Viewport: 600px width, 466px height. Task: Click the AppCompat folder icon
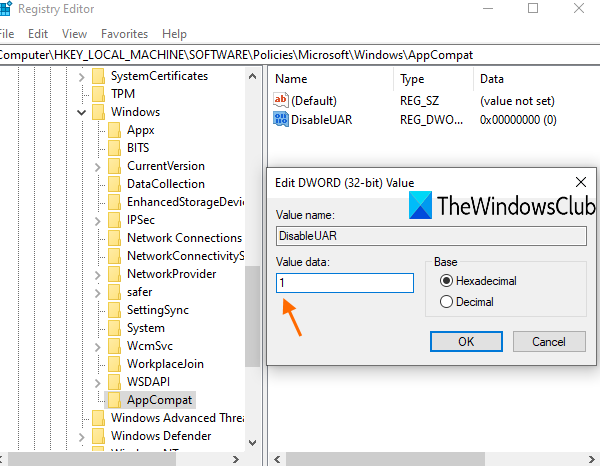[114, 400]
